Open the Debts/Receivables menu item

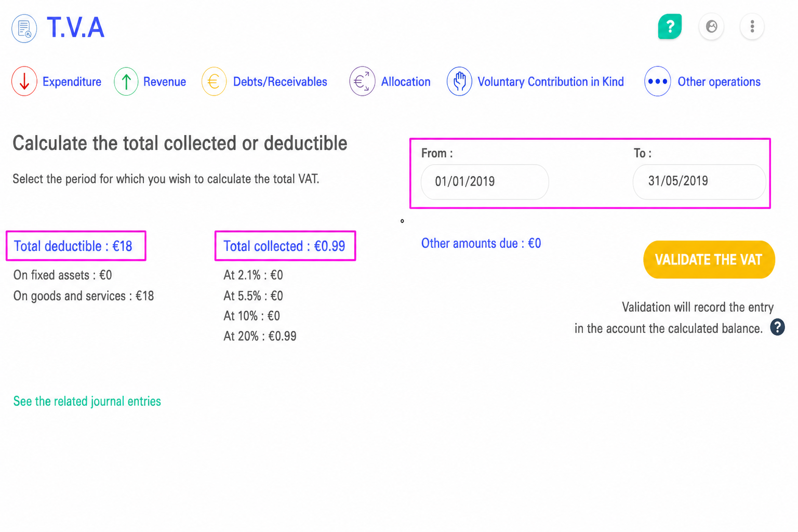(x=280, y=82)
